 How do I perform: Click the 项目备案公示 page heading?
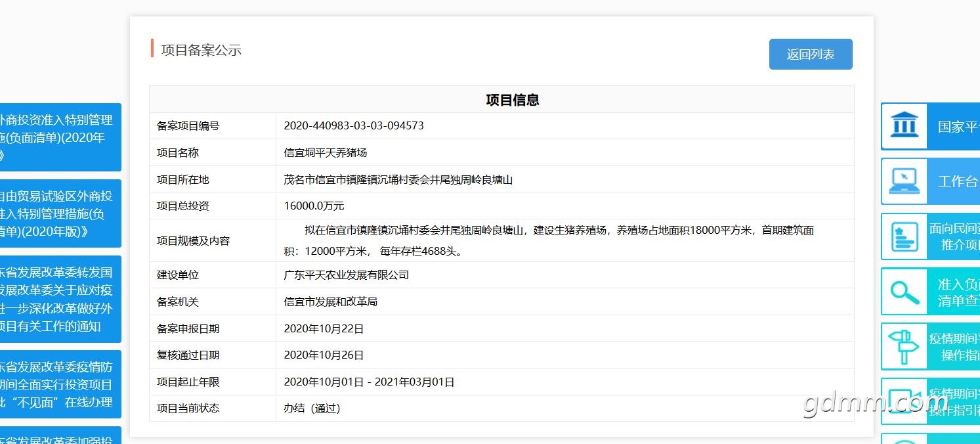(202, 50)
